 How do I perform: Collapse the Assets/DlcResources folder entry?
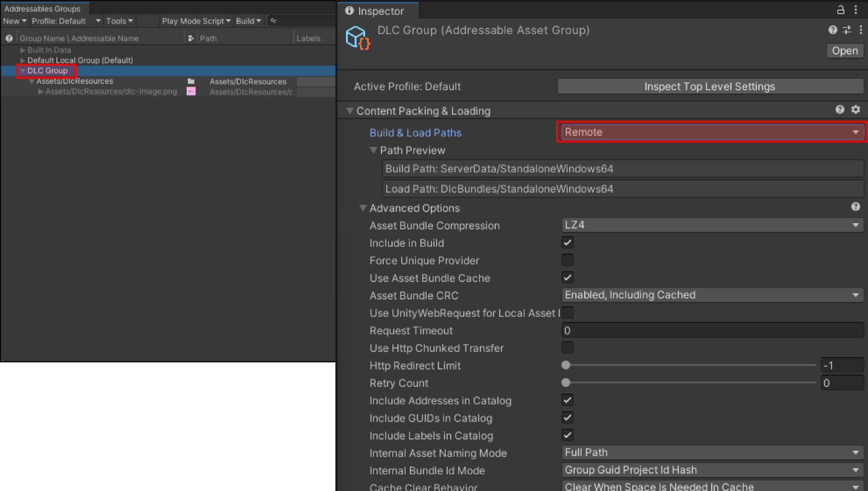point(32,81)
